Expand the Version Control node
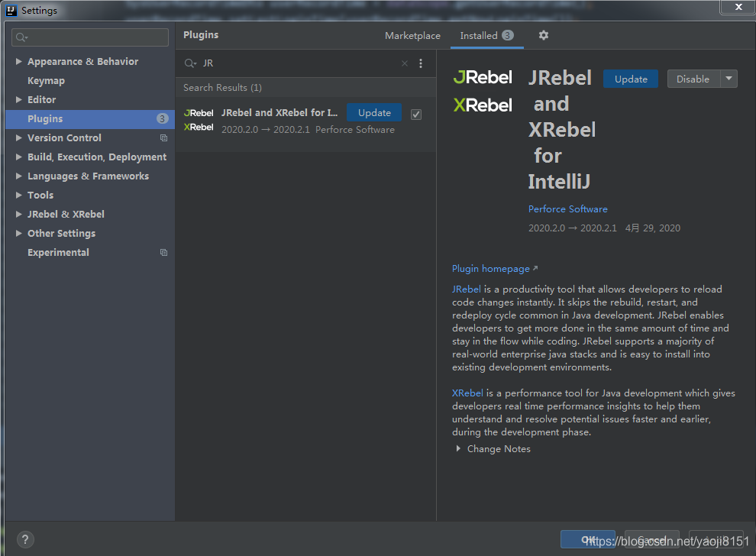The height and width of the screenshot is (556, 756). pos(19,138)
